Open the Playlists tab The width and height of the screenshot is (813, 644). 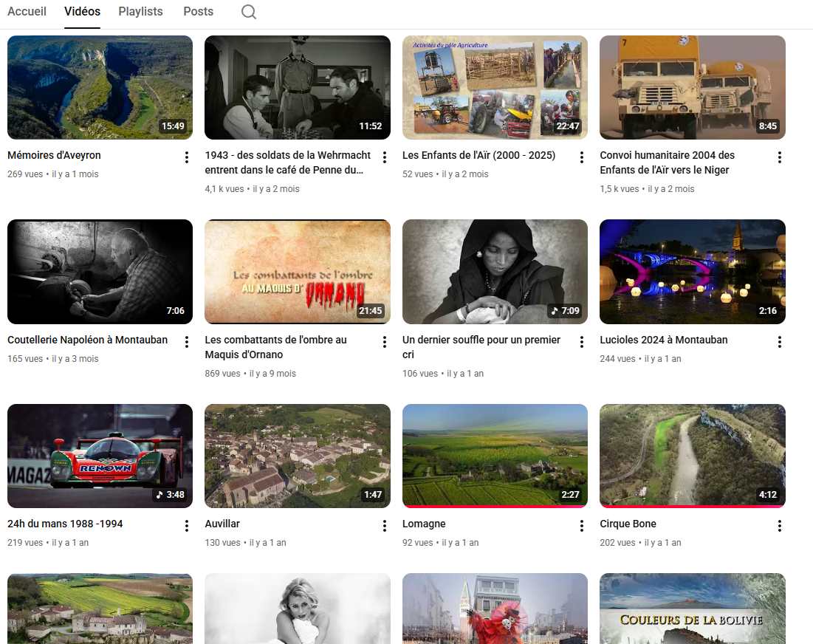[140, 12]
